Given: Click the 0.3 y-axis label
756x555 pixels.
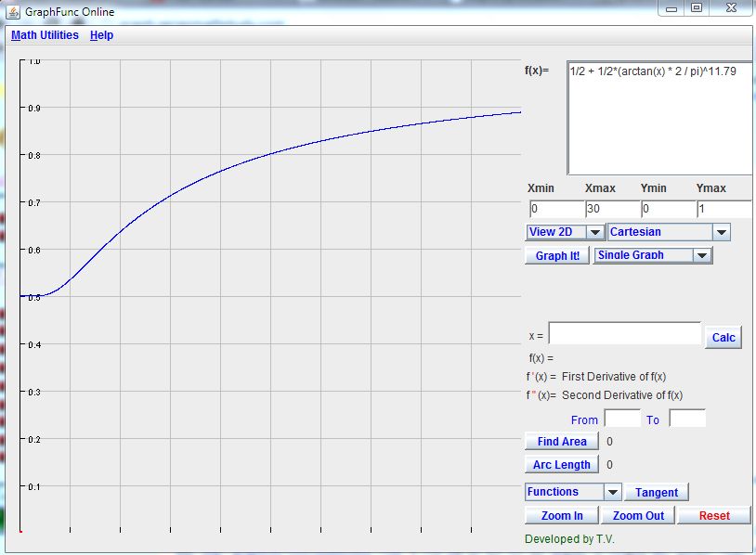Looking at the screenshot, I should [x=34, y=393].
